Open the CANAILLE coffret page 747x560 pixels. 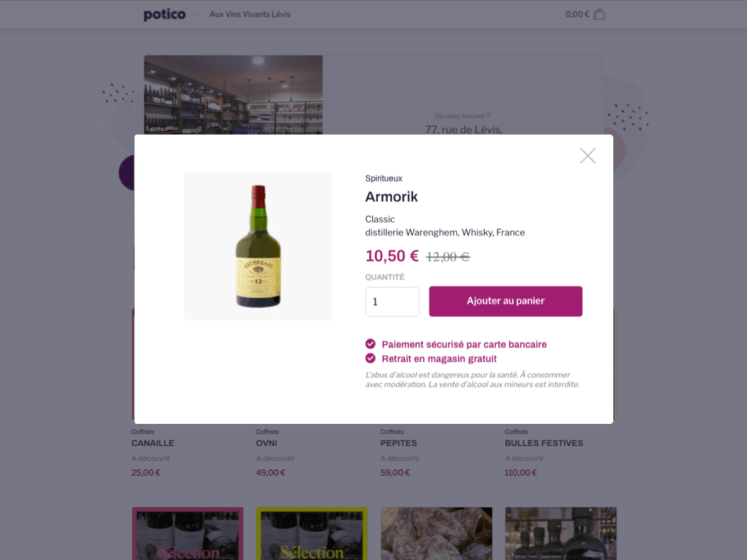[153, 443]
